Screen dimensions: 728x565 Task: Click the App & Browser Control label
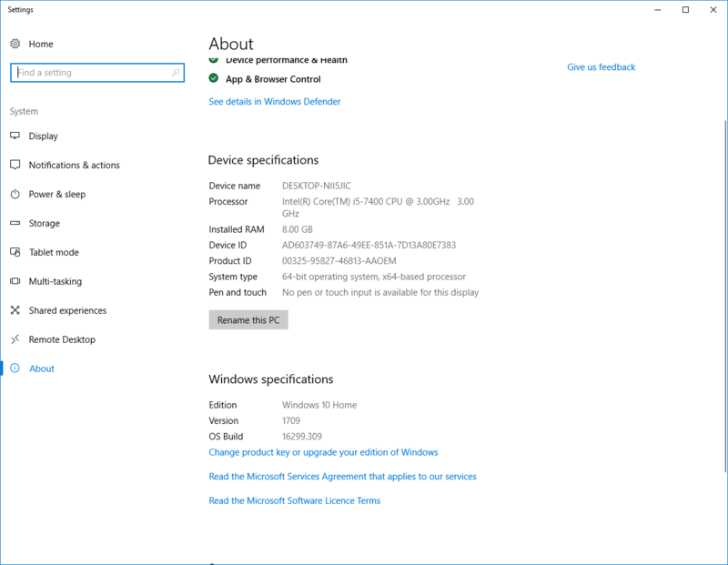[x=273, y=79]
